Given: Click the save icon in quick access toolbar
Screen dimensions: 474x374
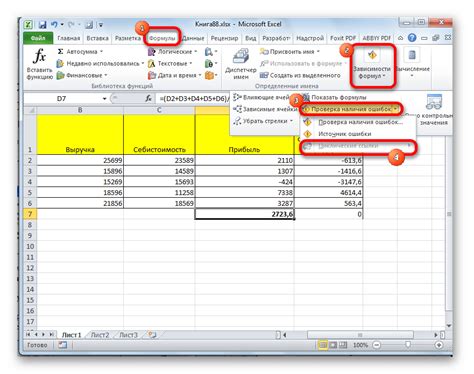Looking at the screenshot, I should click(x=42, y=25).
